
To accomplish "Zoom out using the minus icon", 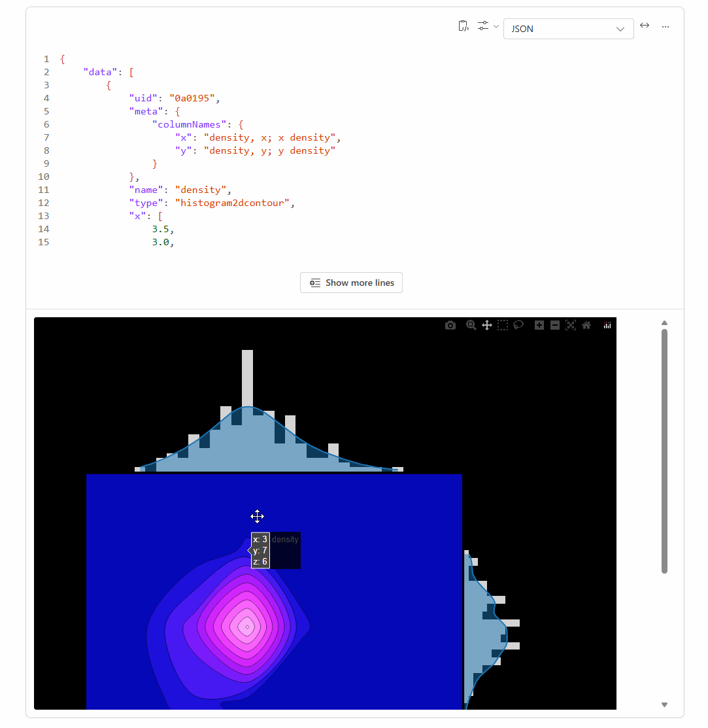I will [555, 325].
